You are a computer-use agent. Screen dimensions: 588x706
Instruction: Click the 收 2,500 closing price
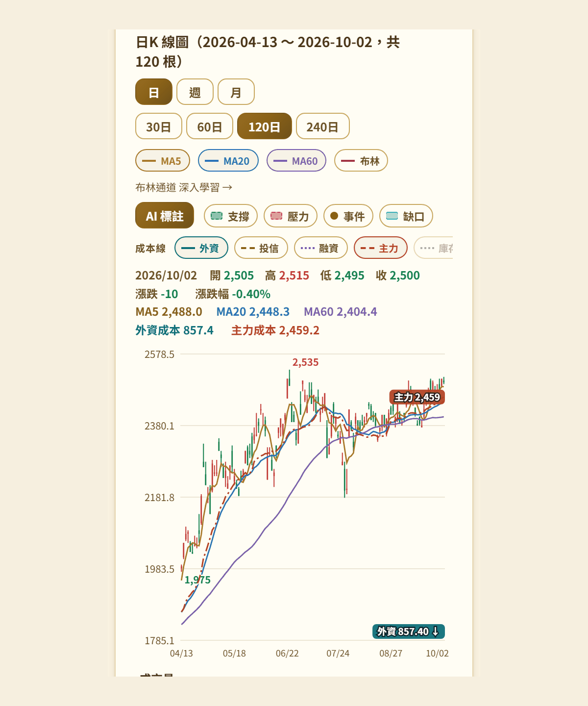click(x=398, y=276)
